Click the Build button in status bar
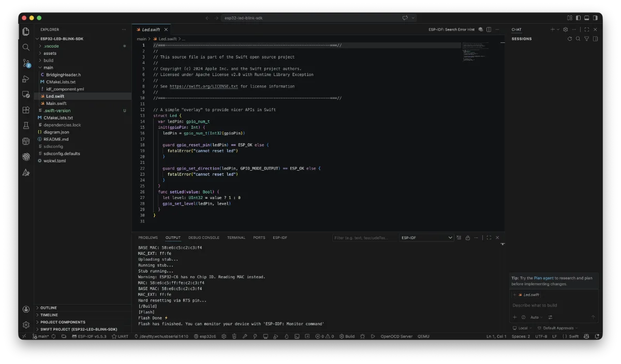This screenshot has width=621, height=364. pyautogui.click(x=347, y=337)
